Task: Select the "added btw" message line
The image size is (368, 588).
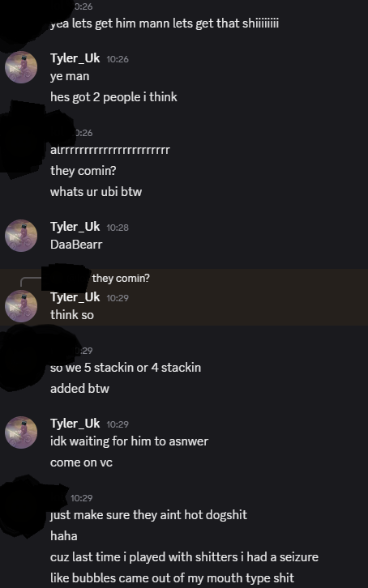Action: click(79, 389)
